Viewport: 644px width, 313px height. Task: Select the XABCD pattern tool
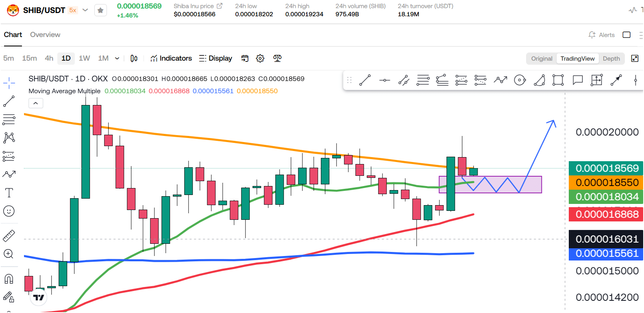coord(9,138)
